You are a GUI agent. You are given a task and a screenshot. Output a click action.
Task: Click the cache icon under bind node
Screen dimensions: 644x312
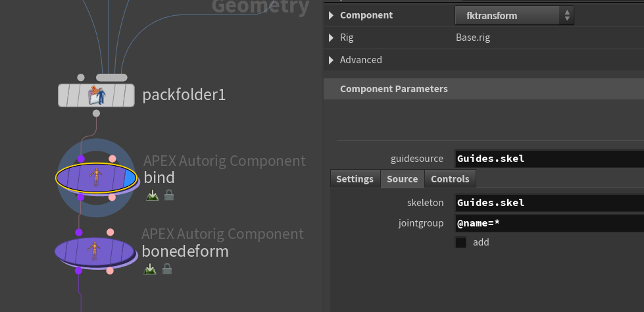[153, 195]
